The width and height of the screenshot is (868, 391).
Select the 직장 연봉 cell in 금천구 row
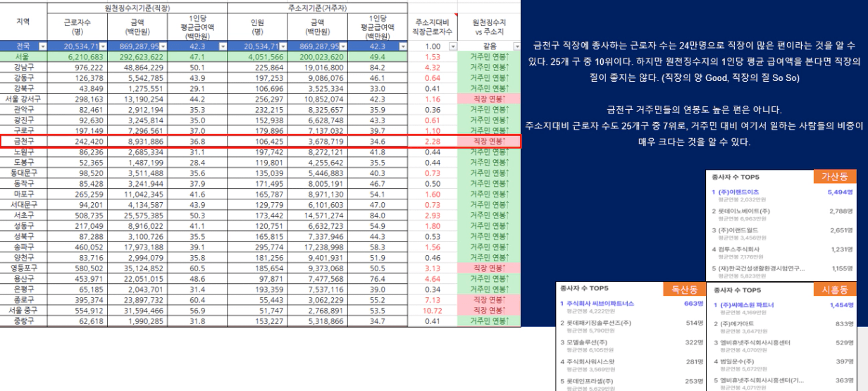click(489, 142)
